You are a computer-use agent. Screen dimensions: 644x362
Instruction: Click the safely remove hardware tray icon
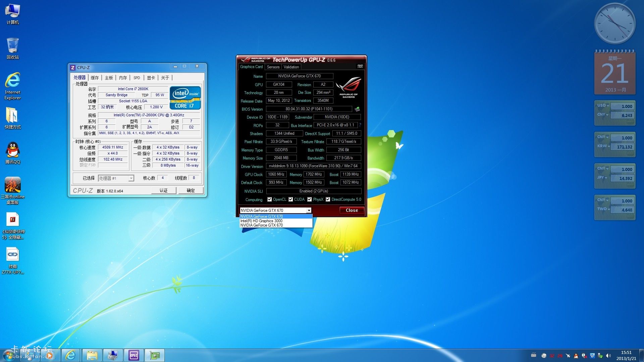[x=600, y=356]
